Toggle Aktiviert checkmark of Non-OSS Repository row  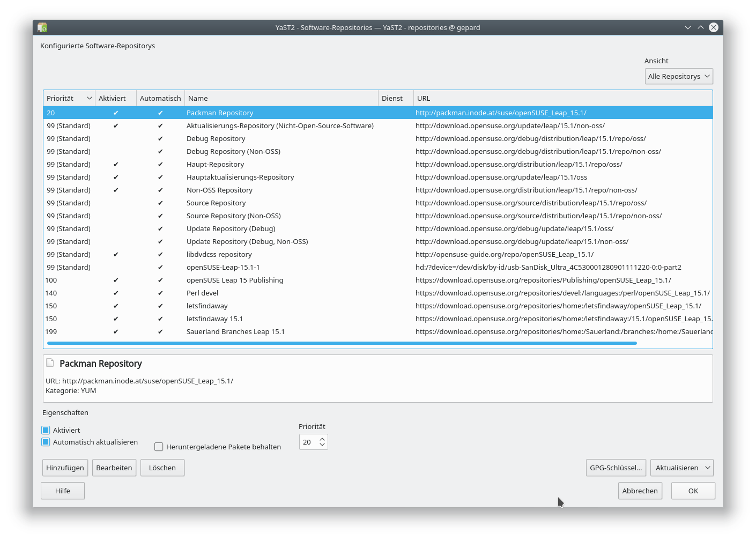pyautogui.click(x=116, y=190)
